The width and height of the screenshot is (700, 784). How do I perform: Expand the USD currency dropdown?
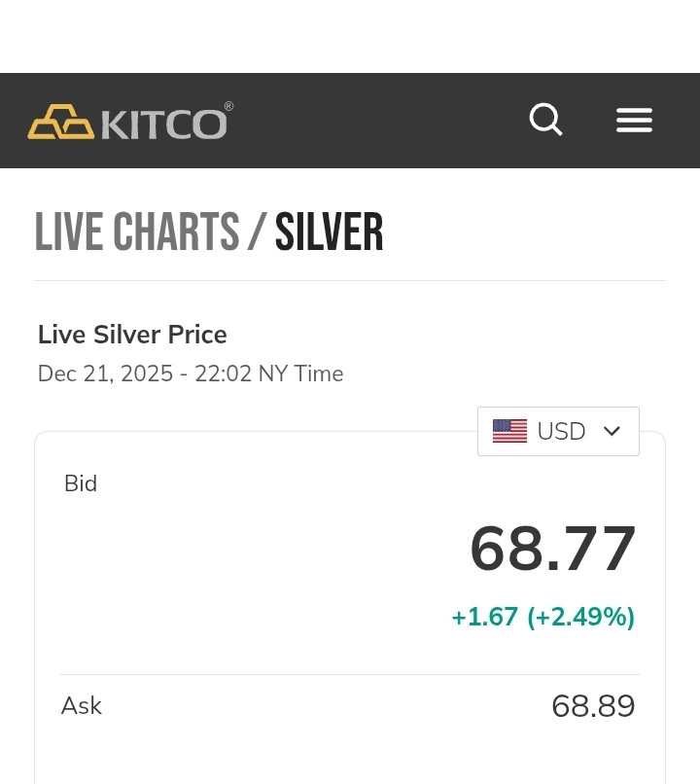click(x=558, y=431)
